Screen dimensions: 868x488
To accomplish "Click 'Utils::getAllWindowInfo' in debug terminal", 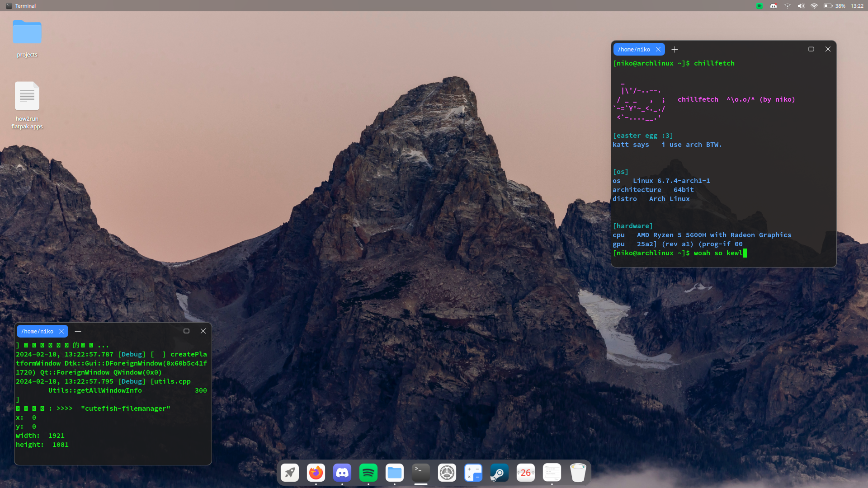I will click(95, 390).
